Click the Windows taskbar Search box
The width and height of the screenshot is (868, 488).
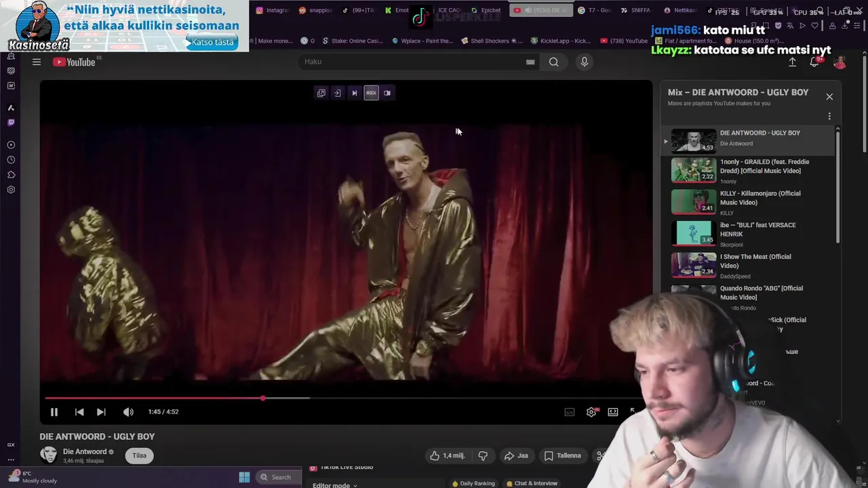tap(279, 477)
